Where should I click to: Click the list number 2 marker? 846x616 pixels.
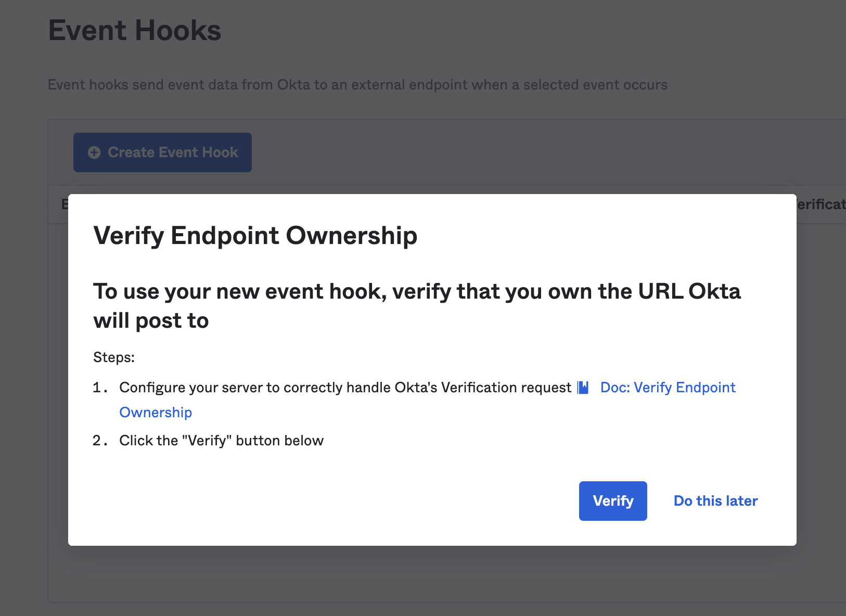[100, 441]
